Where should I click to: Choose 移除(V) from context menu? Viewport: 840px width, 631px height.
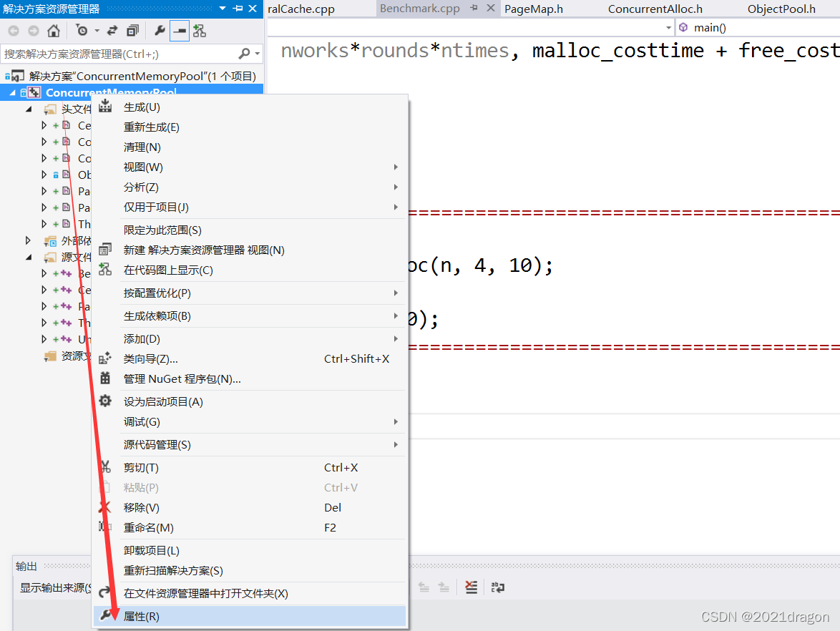tap(250, 507)
